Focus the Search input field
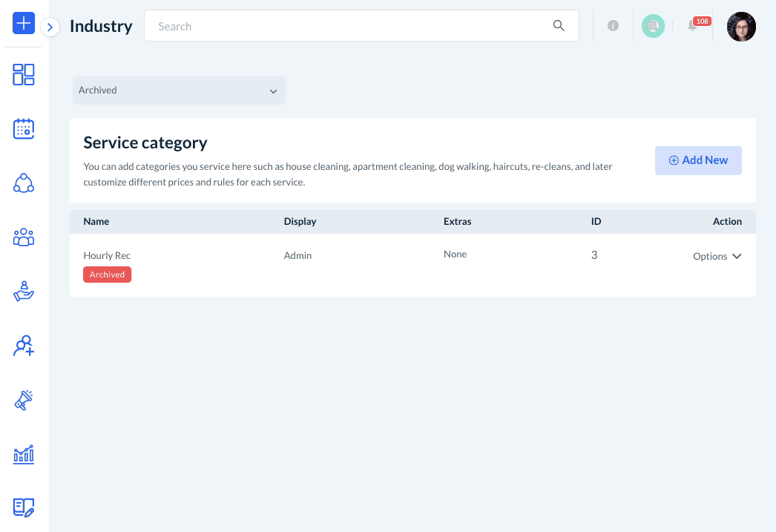776x532 pixels. [x=349, y=26]
